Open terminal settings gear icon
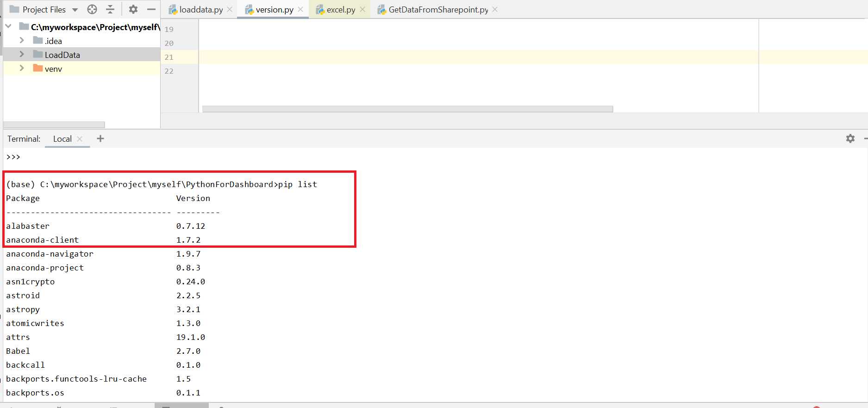Screen dimensions: 868x408 point(850,138)
